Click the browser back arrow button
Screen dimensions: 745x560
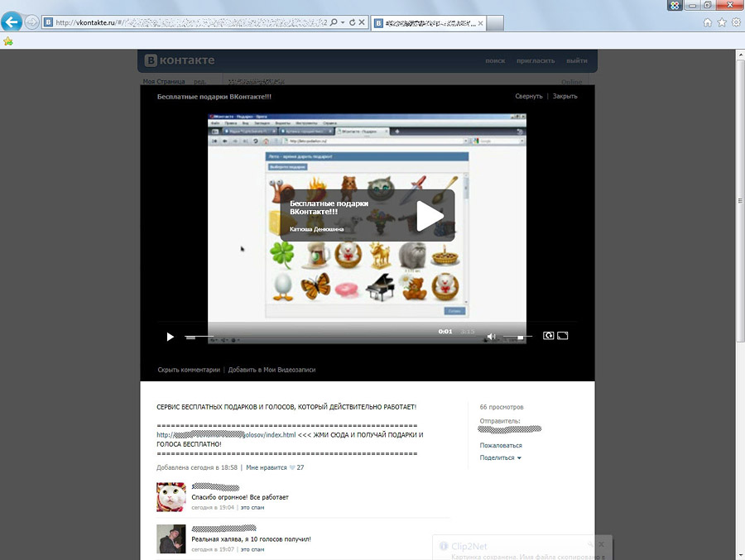12,22
